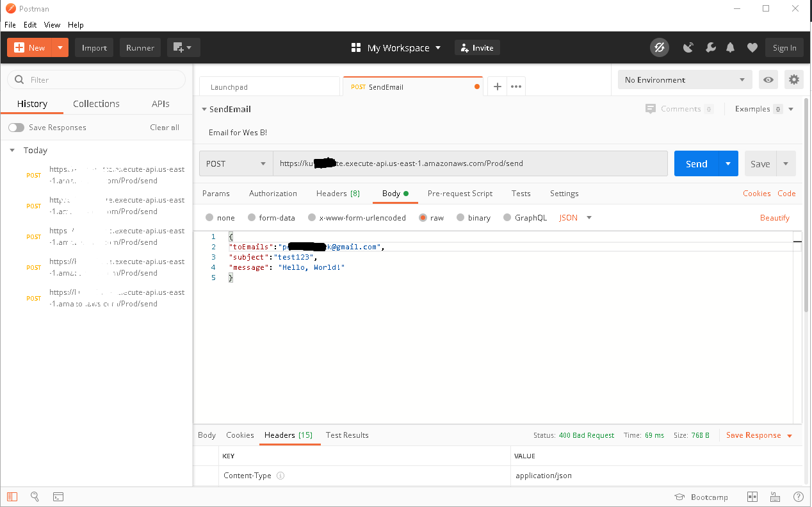
Task: Open the Save Response dropdown
Action: 759,435
